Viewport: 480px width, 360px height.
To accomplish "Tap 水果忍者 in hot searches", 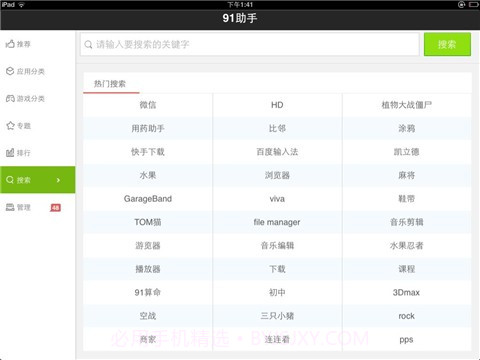I will tap(407, 246).
